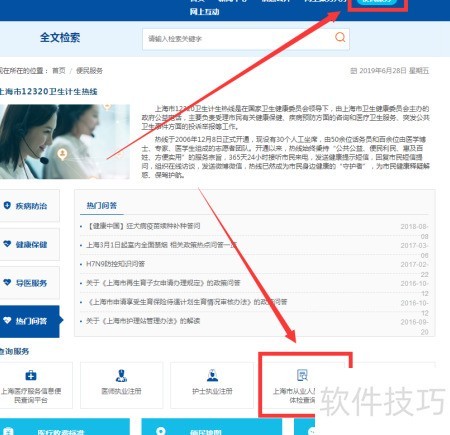Image resolution: width=450 pixels, height=435 pixels.
Task: Open the 上海3月1日室内全面禁烟 article link
Action: tap(162, 245)
